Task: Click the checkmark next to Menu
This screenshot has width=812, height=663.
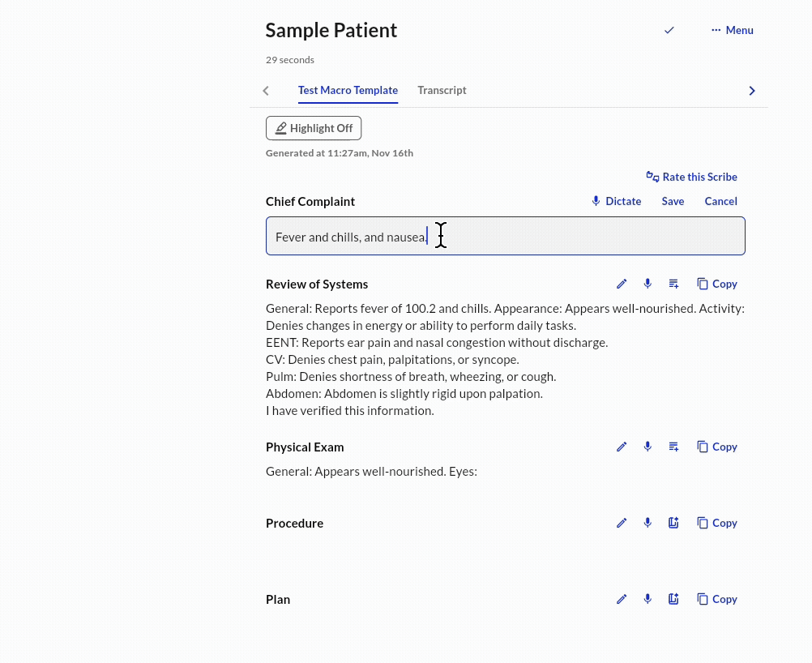Action: pos(669,30)
